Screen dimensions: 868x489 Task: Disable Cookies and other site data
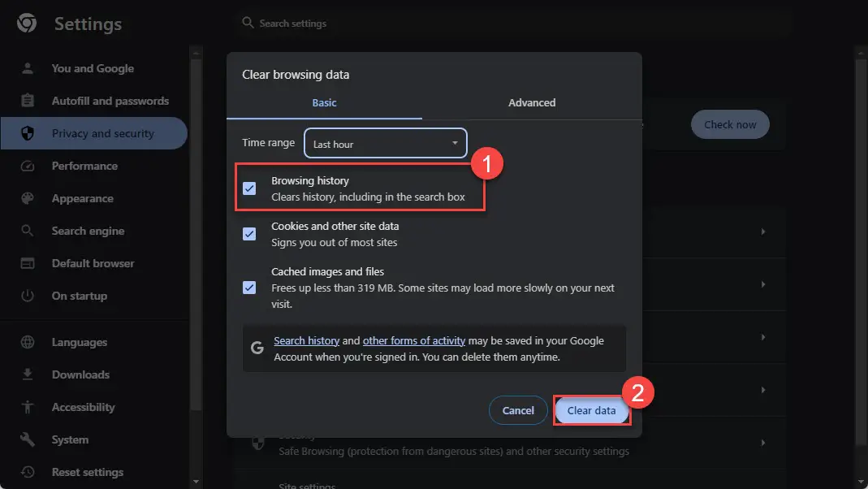[x=248, y=234]
